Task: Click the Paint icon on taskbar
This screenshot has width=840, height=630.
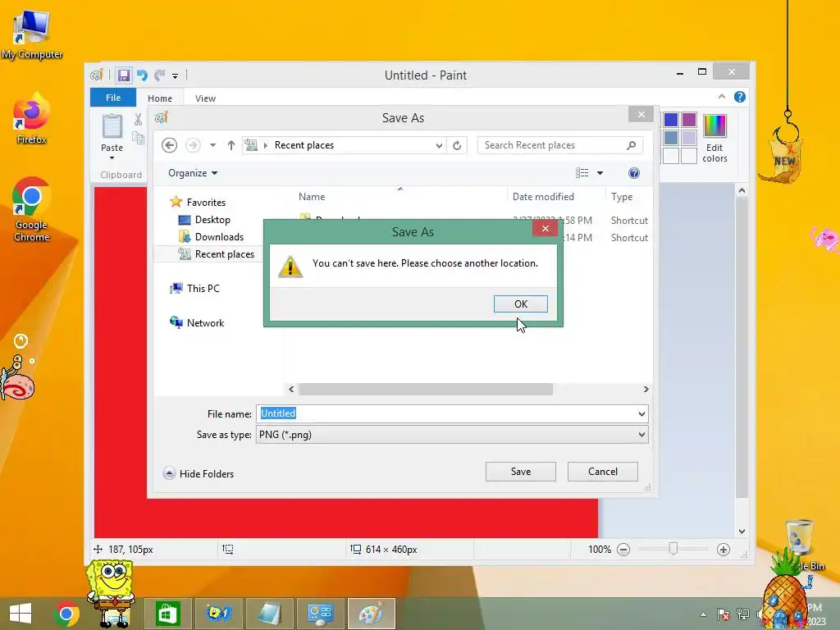Action: (x=372, y=614)
